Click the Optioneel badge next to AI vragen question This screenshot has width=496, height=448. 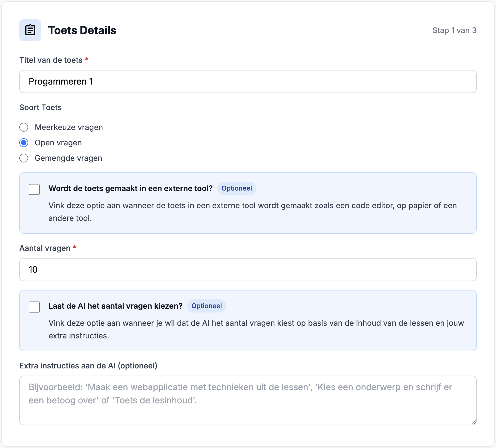coord(206,306)
